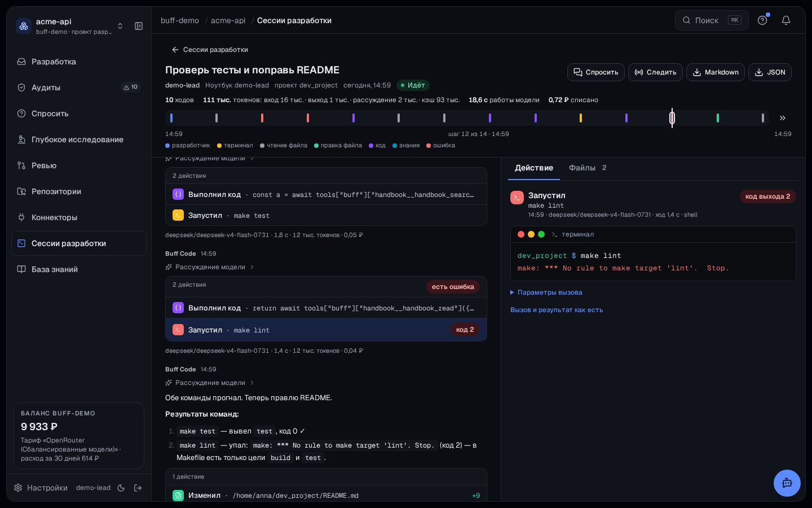This screenshot has height=508, width=812.
Task: Go to Сессии разработки in the sidebar
Action: click(79, 243)
